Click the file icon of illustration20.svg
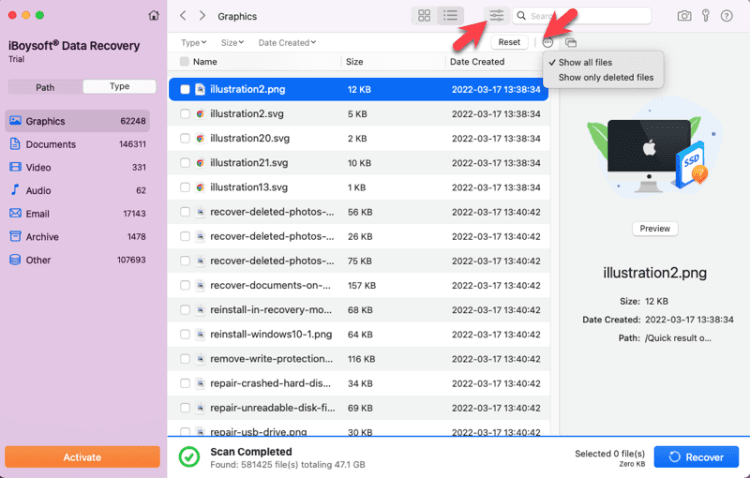The width and height of the screenshot is (750, 478). click(200, 138)
